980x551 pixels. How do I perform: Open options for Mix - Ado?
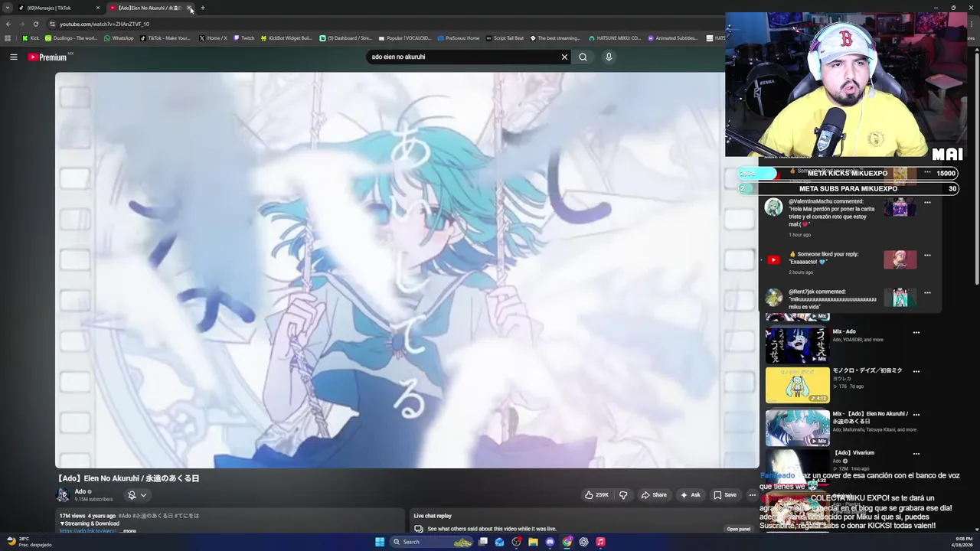click(916, 333)
